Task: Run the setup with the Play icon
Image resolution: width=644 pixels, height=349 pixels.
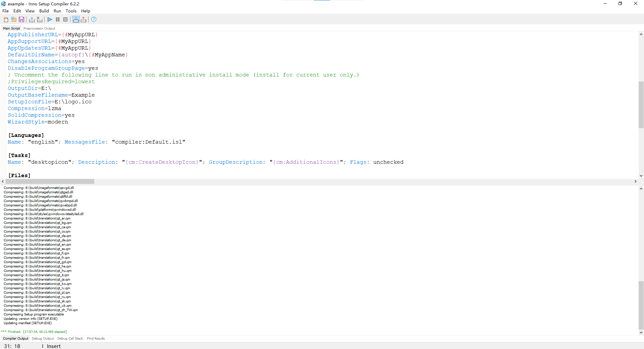Action: [50, 19]
